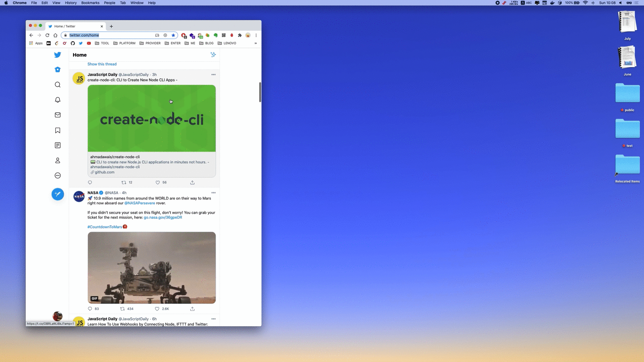Expand the BLOG bookmarks folder
This screenshot has height=362, width=644.
tap(206, 43)
